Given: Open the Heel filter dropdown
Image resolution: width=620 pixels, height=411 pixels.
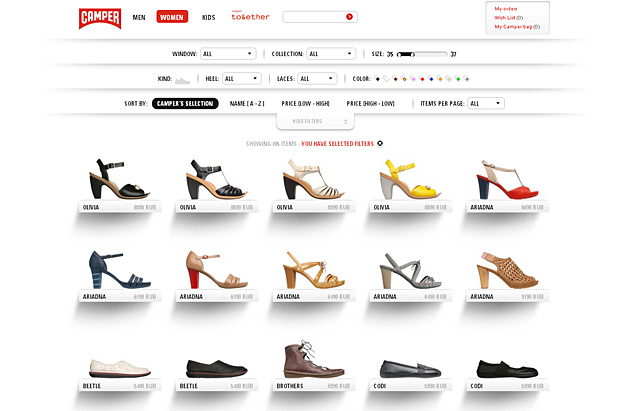Looking at the screenshot, I should click(x=241, y=78).
